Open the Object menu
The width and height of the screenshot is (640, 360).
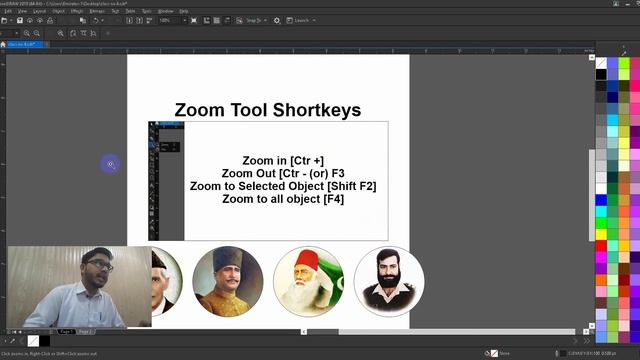pyautogui.click(x=58, y=11)
